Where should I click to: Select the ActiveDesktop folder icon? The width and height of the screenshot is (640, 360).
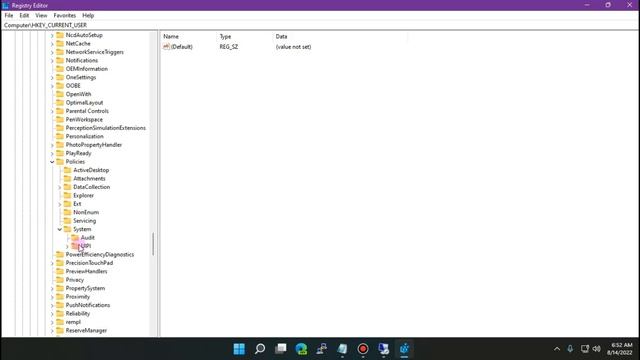click(x=67, y=170)
